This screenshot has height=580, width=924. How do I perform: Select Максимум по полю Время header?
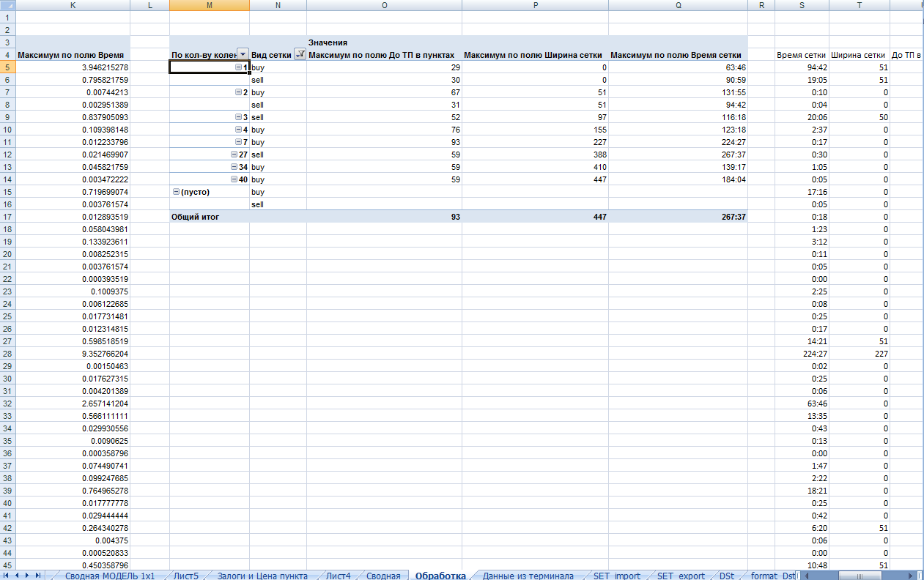pos(73,55)
